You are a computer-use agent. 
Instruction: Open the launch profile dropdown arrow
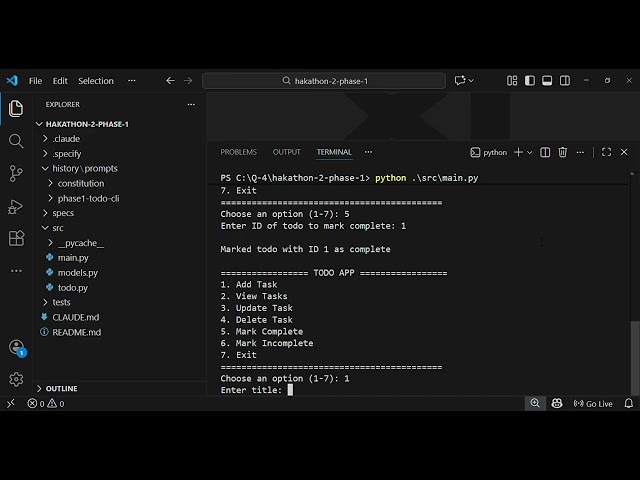(x=530, y=152)
